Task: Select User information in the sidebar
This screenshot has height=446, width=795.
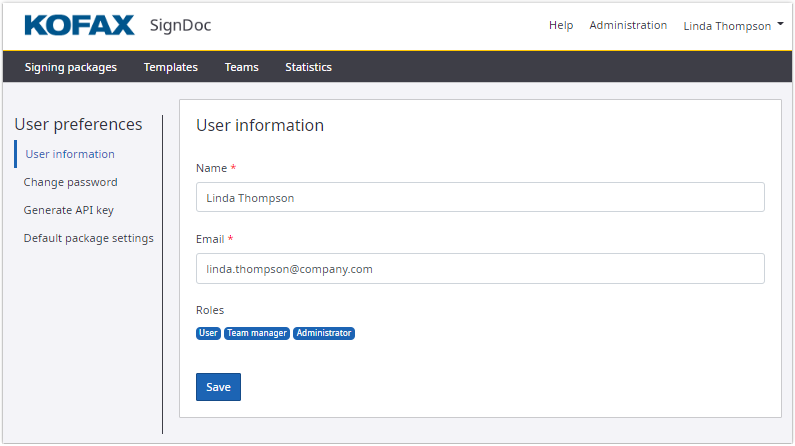Action: point(70,154)
